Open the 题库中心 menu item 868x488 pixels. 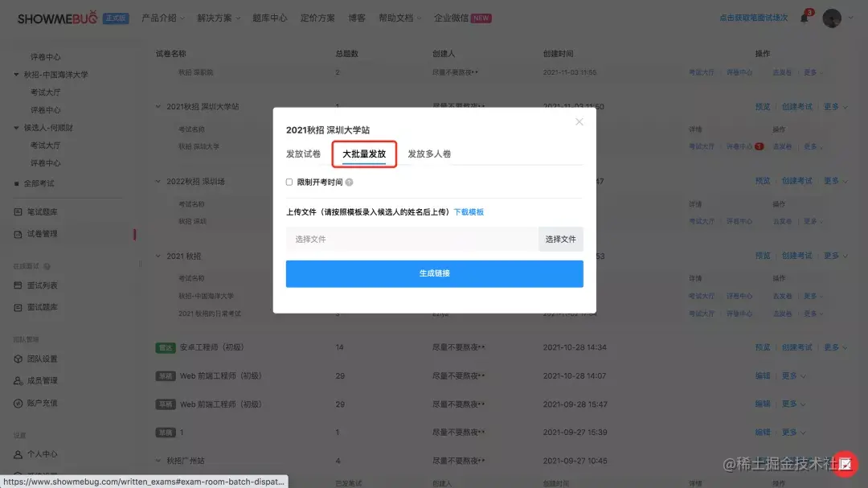[270, 17]
